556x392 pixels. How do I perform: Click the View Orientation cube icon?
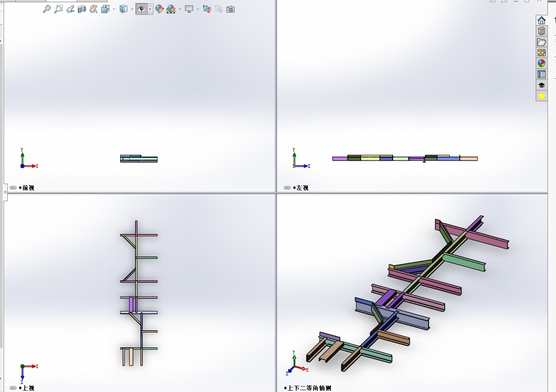tap(105, 9)
